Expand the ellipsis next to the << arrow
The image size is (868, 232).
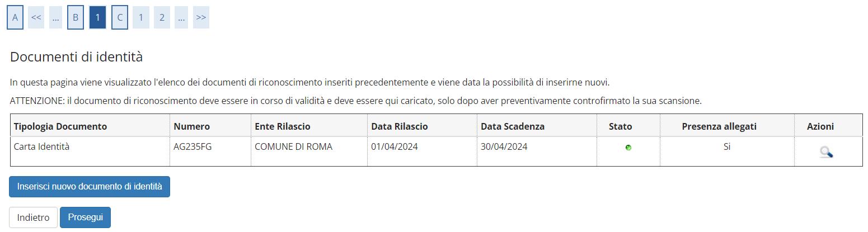(55, 17)
